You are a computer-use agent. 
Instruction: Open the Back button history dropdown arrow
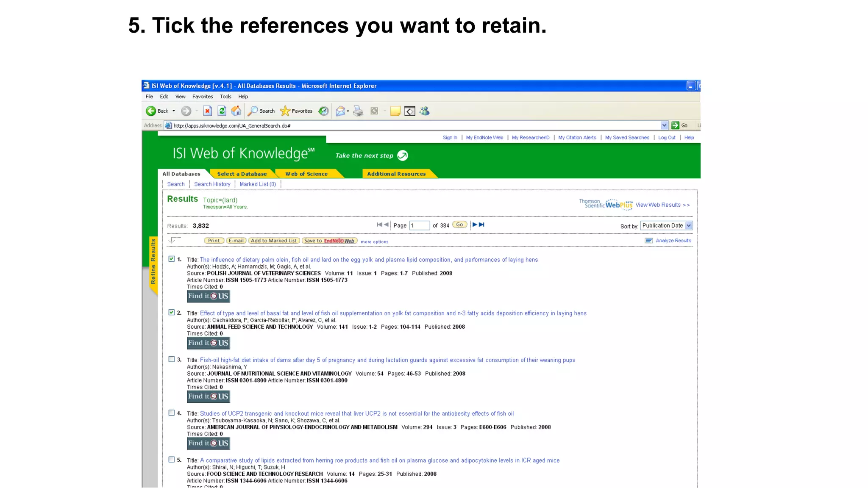[x=174, y=111]
